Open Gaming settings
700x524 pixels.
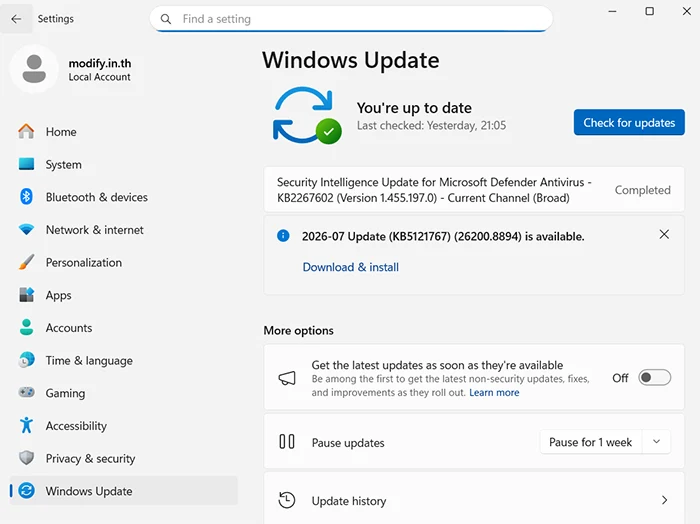[124, 392]
